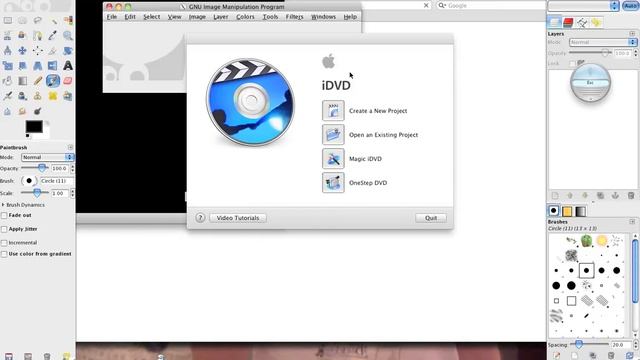Open the Layers Mode dropdown

point(603,42)
